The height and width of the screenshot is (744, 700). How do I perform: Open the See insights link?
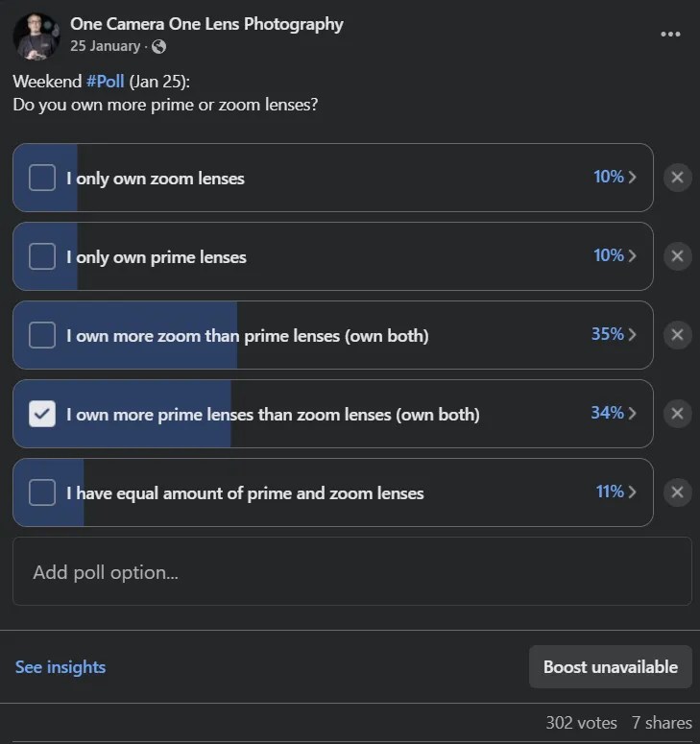point(60,667)
